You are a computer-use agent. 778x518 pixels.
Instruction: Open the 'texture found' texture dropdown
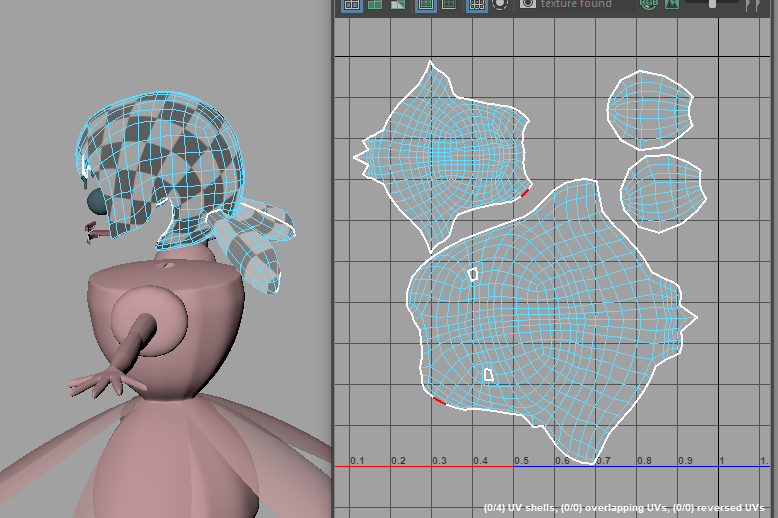(x=585, y=4)
